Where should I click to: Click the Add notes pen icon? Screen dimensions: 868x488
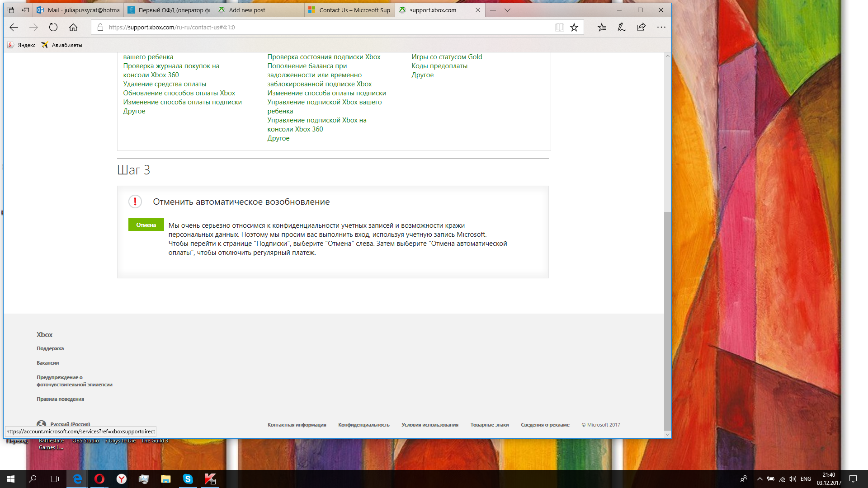click(622, 27)
